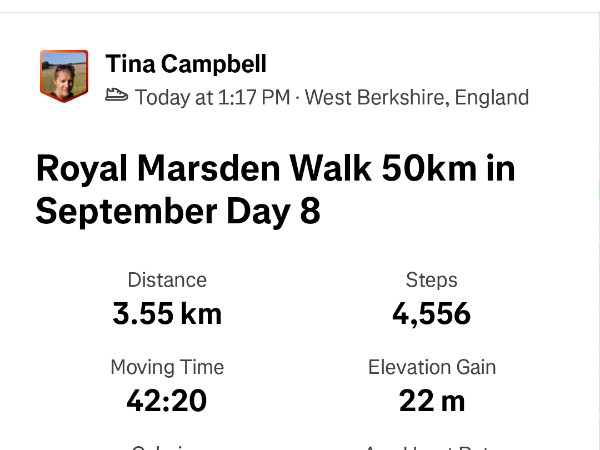
Task: Click the Elevation Gain label
Action: (432, 367)
